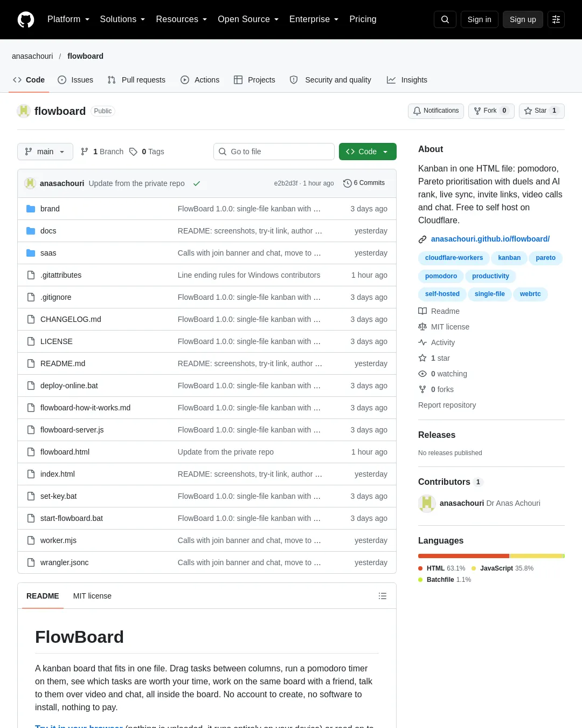Screen dimensions: 582x728
Task: Switch to the Security and quality tab
Action: (x=330, y=80)
